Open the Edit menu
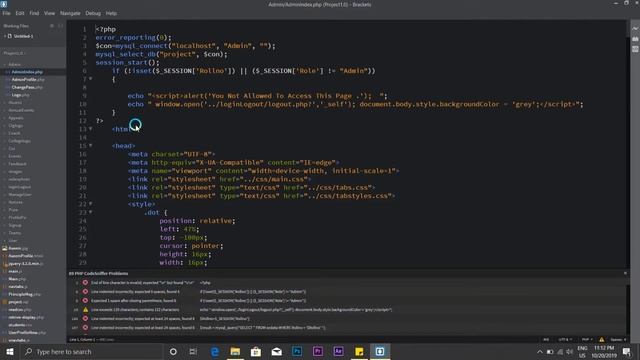 (x=20, y=13)
